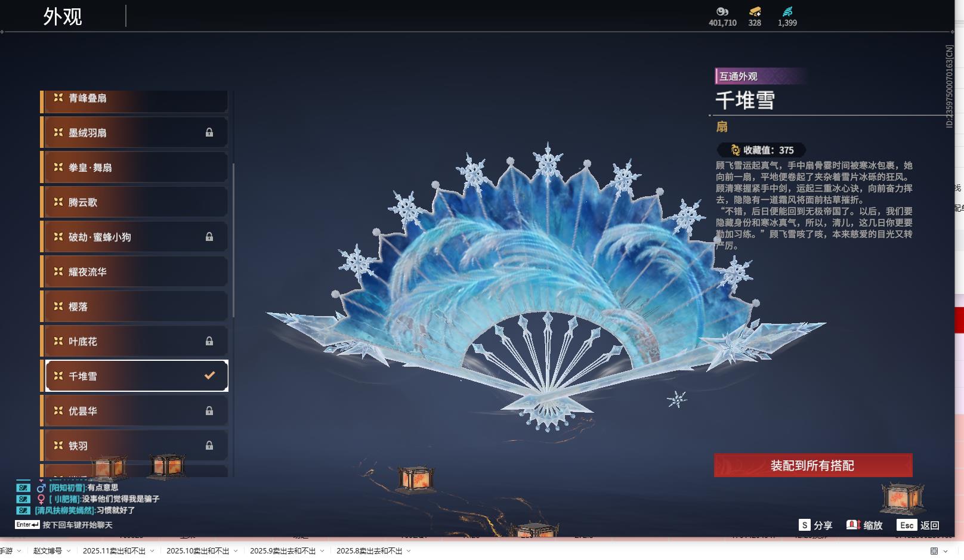Viewport: 964px width, 560px height.
Task: Click the lock icon on 破劫·蜜蜂小狗
Action: tap(209, 237)
